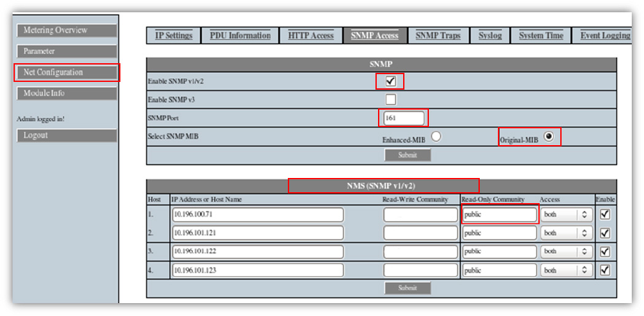644x316 pixels.
Task: Click the 'IP Address or Host Name' column header
Action: (x=207, y=199)
